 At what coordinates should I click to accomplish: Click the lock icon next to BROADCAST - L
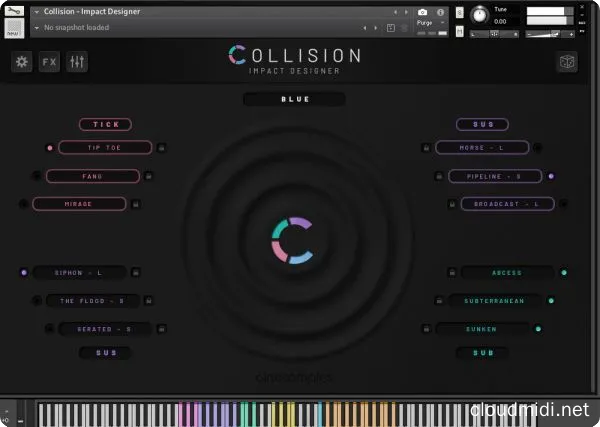click(x=452, y=204)
